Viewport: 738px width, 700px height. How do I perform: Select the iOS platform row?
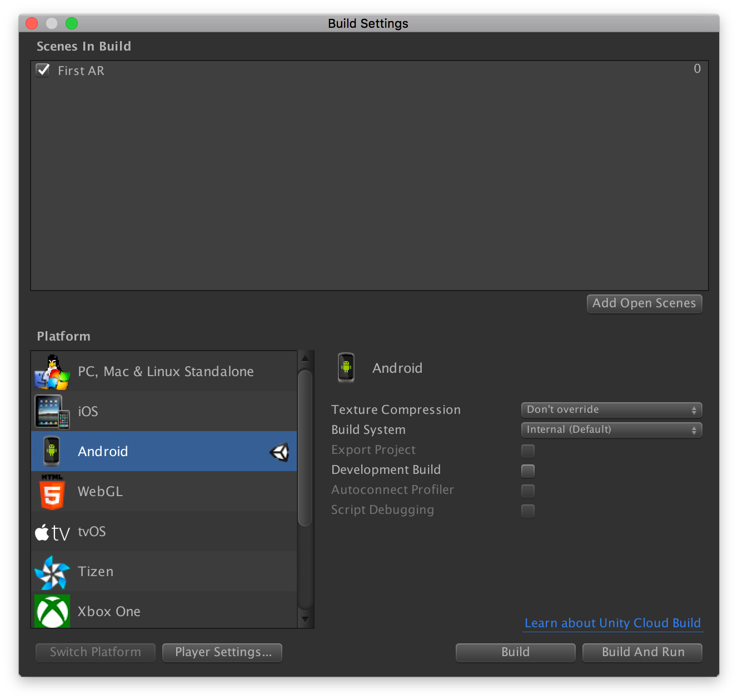coord(164,412)
